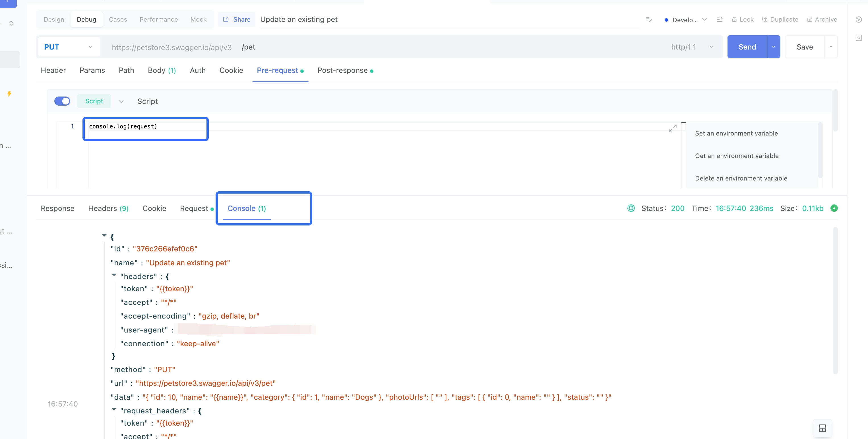Click the code snippet icon on right edge
This screenshot has width=868, height=439.
pos(859,38)
